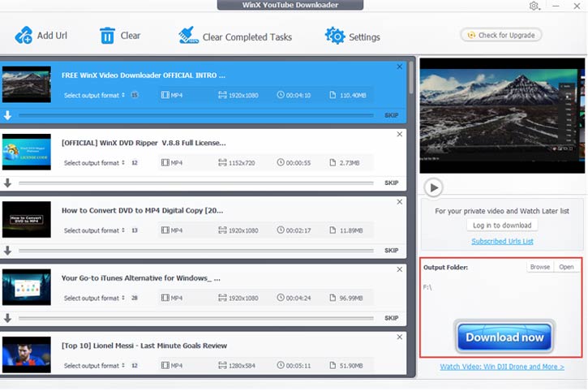This screenshot has height=391, width=588.
Task: Click the task list scrollbar
Action: click(411, 78)
